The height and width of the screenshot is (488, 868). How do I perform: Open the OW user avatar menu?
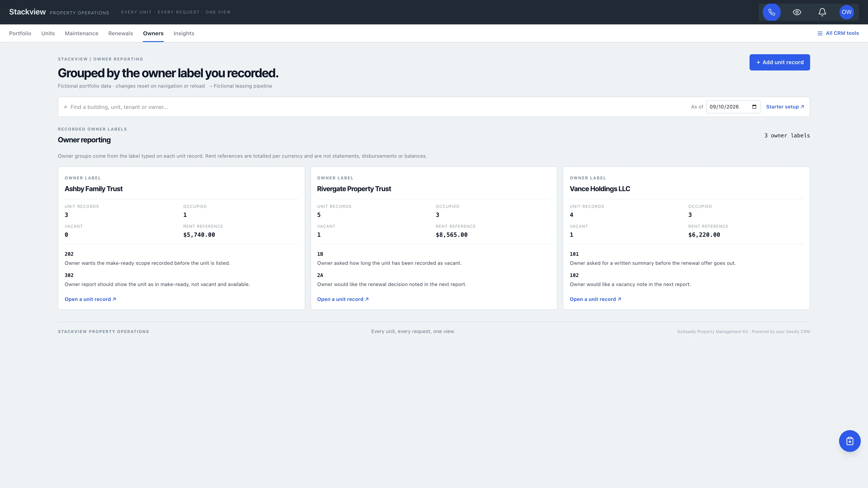point(847,12)
